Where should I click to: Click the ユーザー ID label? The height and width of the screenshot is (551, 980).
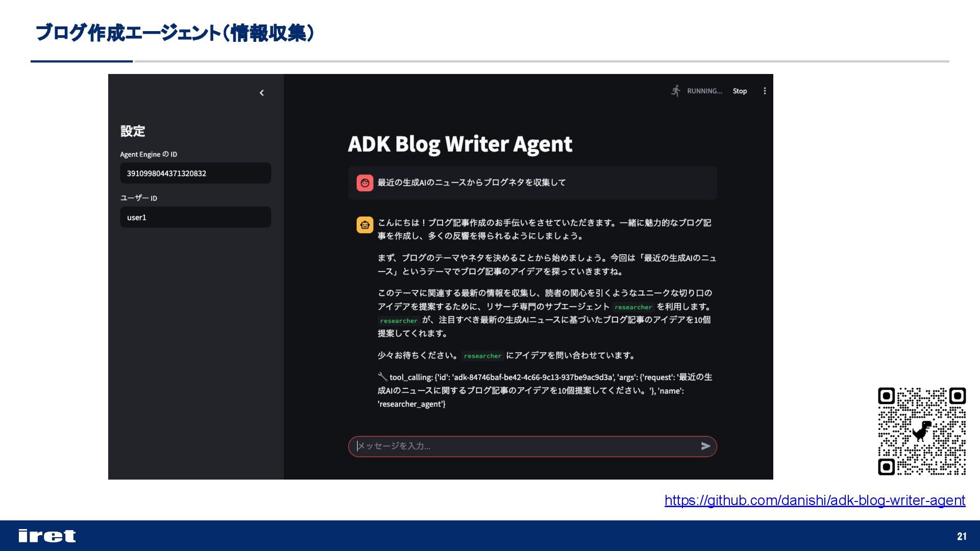[x=138, y=198]
